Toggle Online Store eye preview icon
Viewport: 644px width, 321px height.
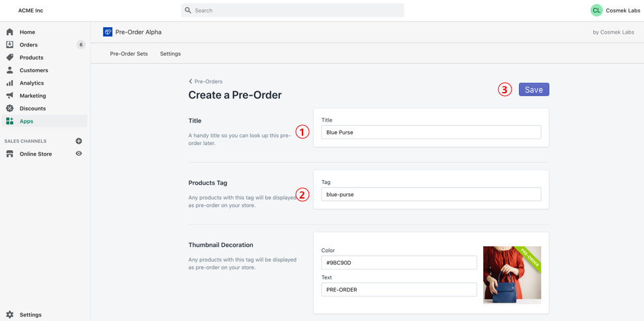79,154
